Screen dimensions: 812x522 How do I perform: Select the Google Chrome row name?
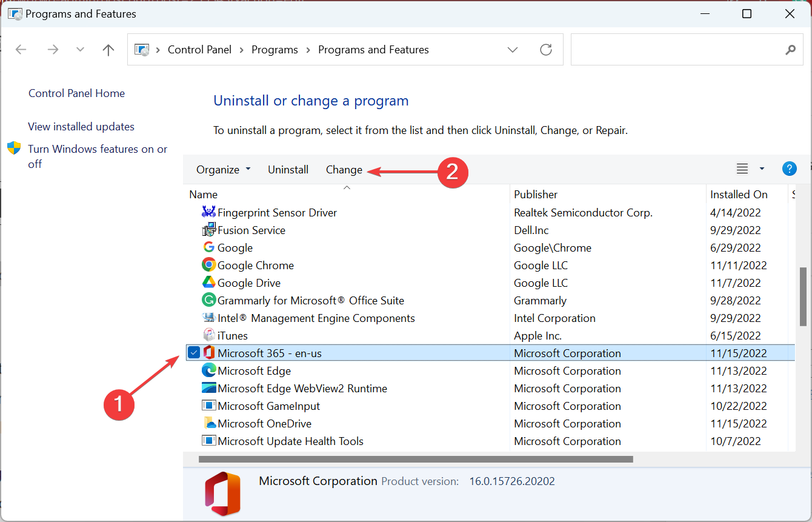(x=256, y=266)
